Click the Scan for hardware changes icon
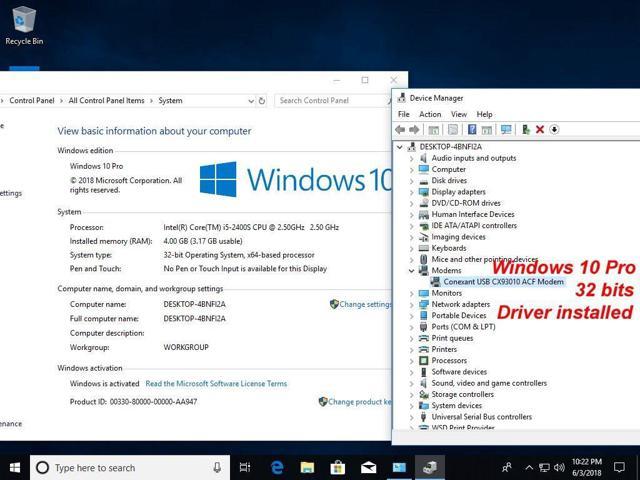The height and width of the screenshot is (480, 640). click(x=506, y=130)
